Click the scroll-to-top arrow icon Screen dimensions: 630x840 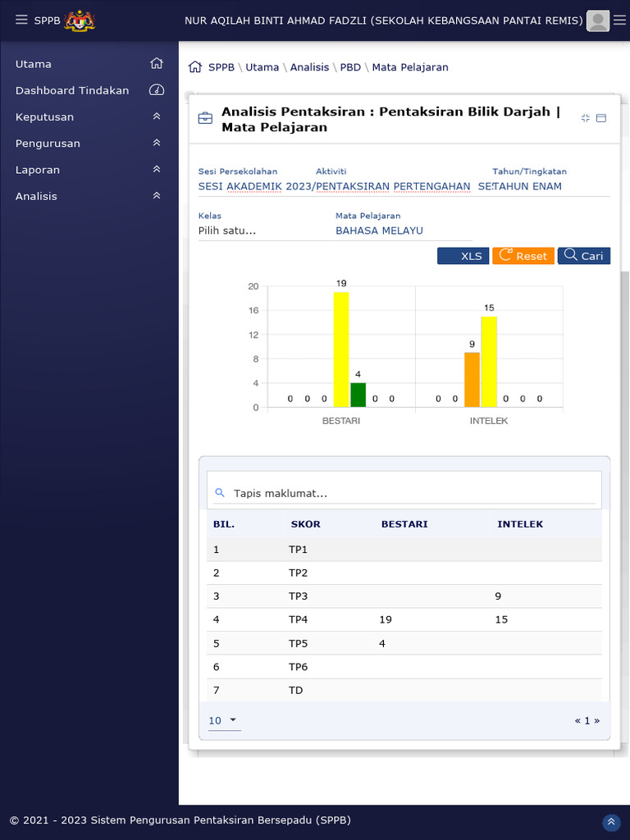click(x=611, y=822)
